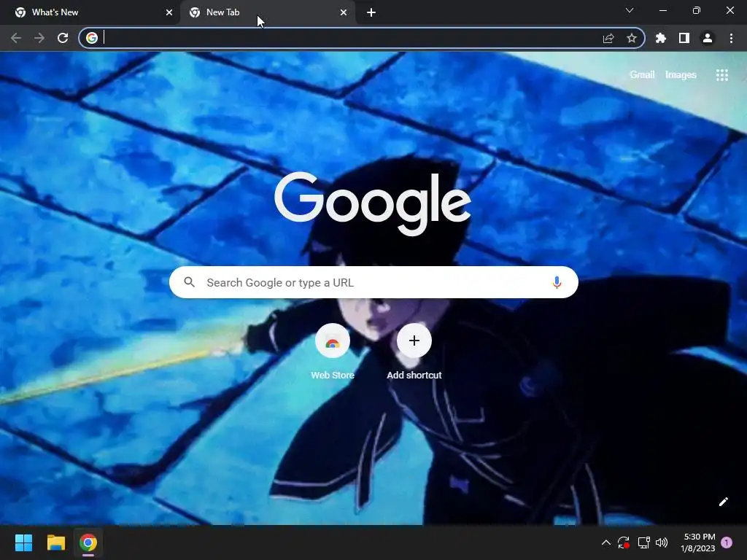747x560 pixels.
Task: Go back with the back arrow
Action: coord(16,38)
